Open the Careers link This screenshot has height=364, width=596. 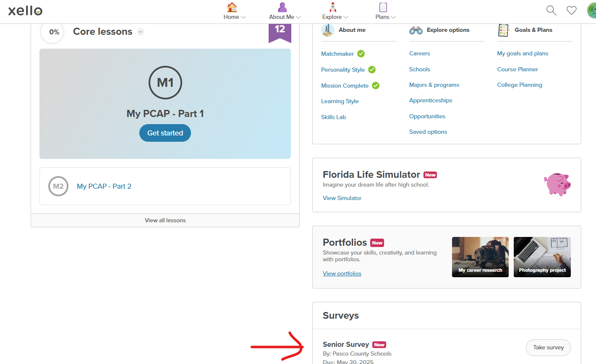tap(420, 53)
